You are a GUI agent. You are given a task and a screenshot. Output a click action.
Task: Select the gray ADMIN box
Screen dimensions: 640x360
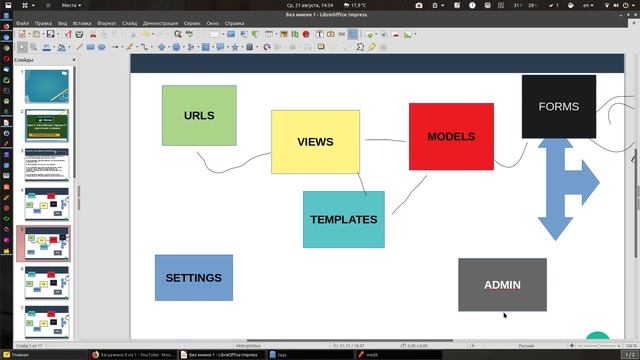(x=502, y=284)
